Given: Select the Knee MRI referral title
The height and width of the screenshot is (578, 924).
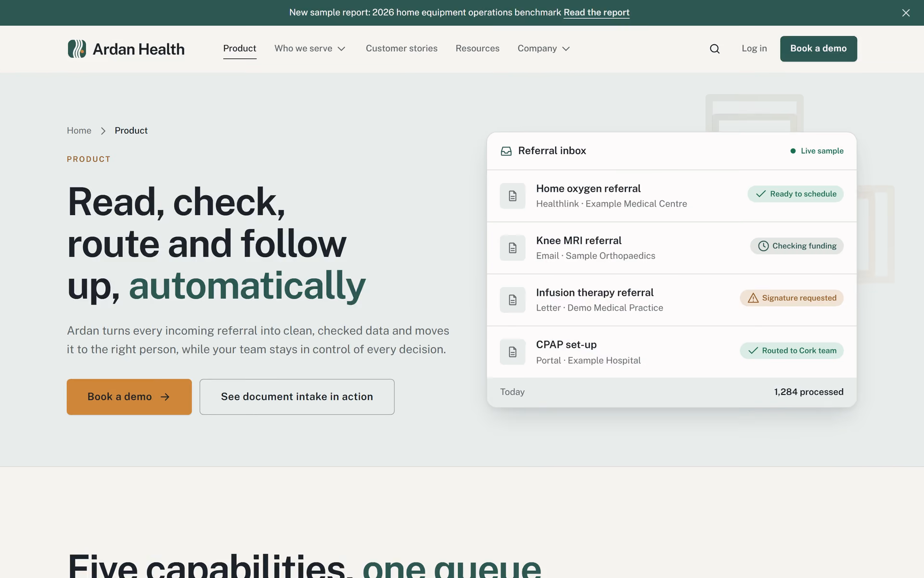Looking at the screenshot, I should point(578,241).
